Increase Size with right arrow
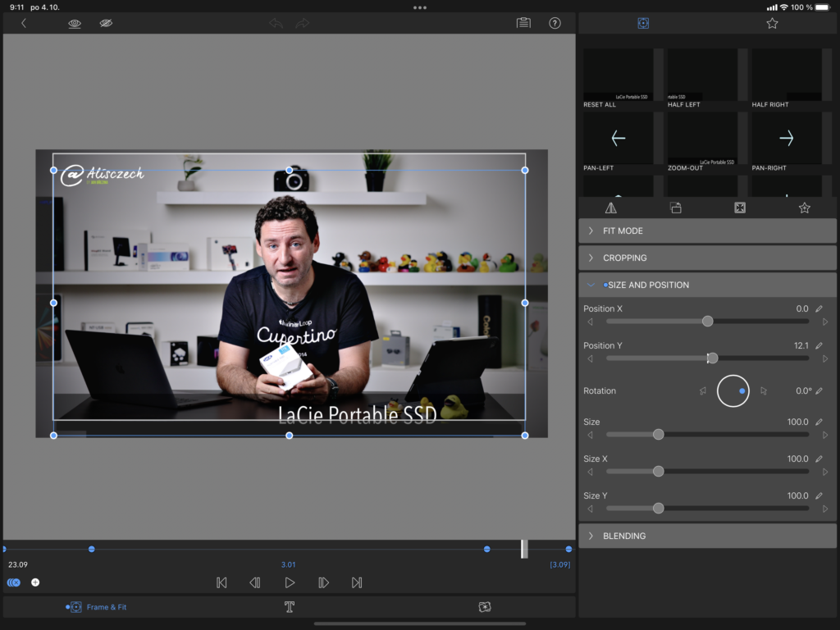The image size is (840, 630). [x=825, y=435]
